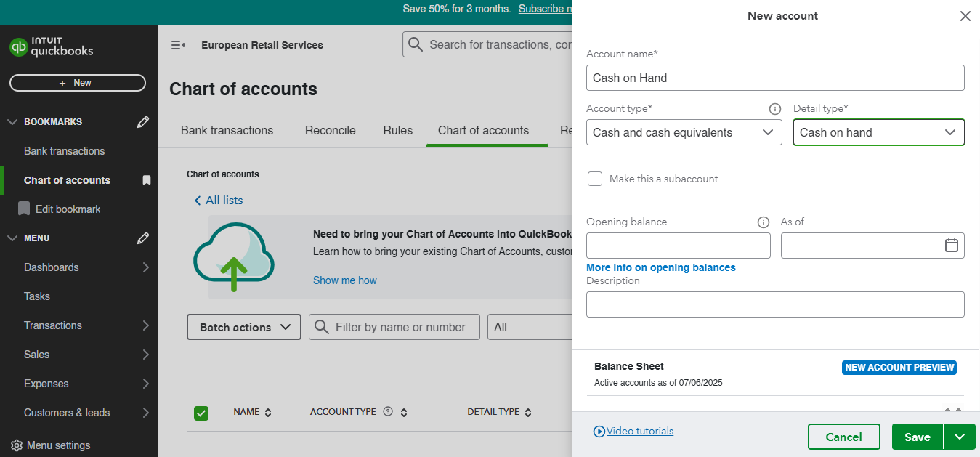Click the video tutorials play icon
980x457 pixels.
pyautogui.click(x=599, y=432)
